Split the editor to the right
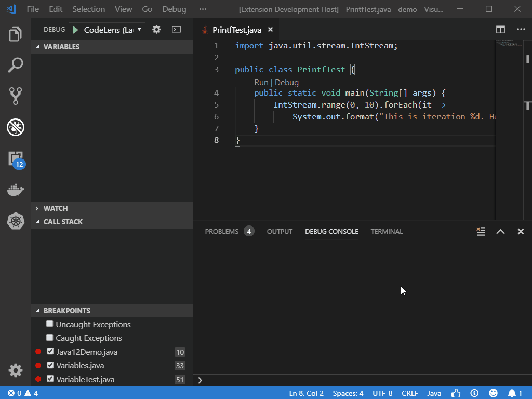This screenshot has height=399, width=532. 500,30
